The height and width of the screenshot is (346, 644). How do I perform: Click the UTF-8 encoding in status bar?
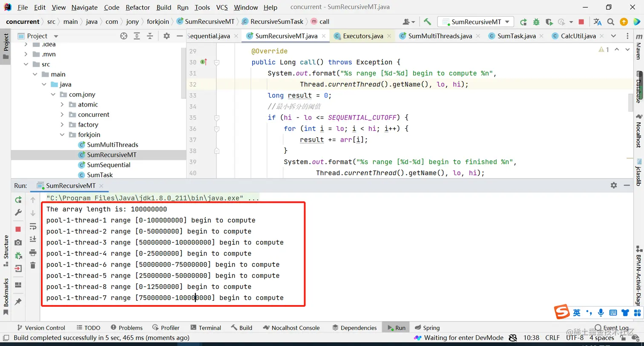pyautogui.click(x=575, y=337)
